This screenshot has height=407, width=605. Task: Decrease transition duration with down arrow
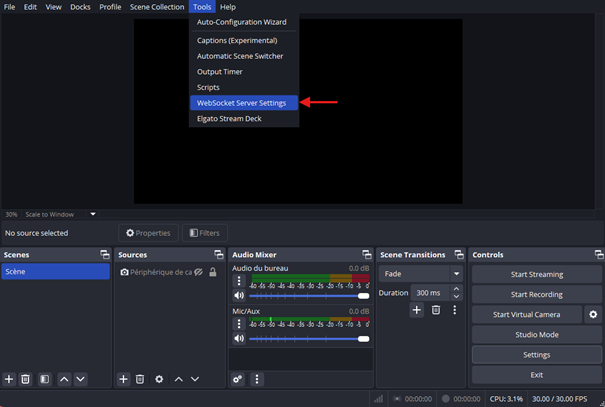click(x=456, y=297)
